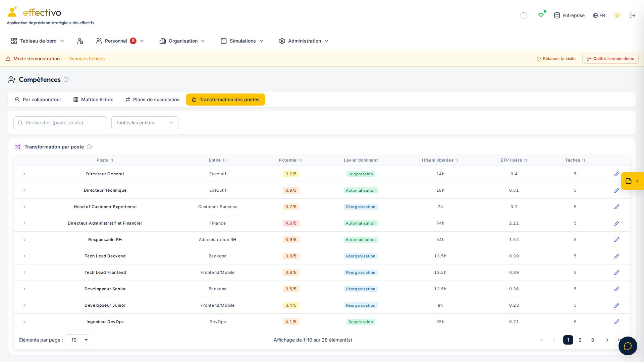The image size is (644, 362).
Task: Click Relancer la visite
Action: (x=556, y=59)
